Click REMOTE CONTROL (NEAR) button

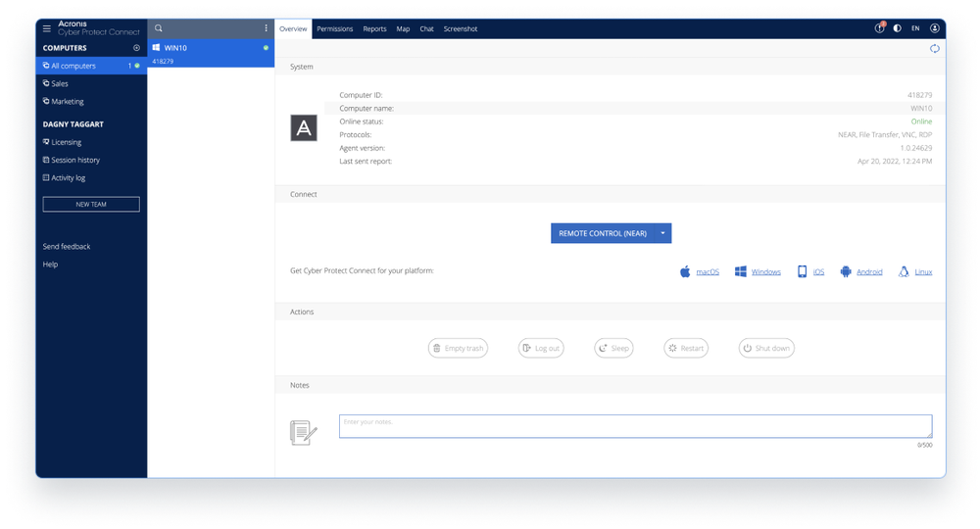[x=603, y=233]
